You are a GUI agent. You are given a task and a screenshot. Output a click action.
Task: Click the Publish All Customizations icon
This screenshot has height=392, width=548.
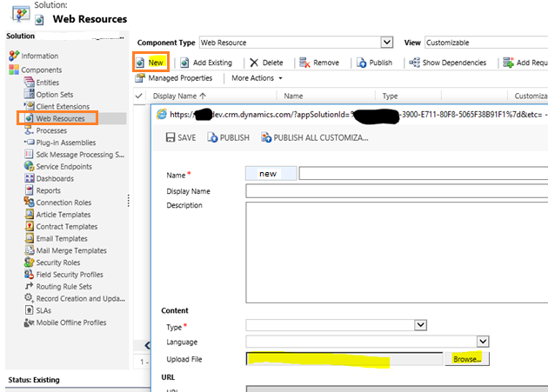[x=266, y=137]
